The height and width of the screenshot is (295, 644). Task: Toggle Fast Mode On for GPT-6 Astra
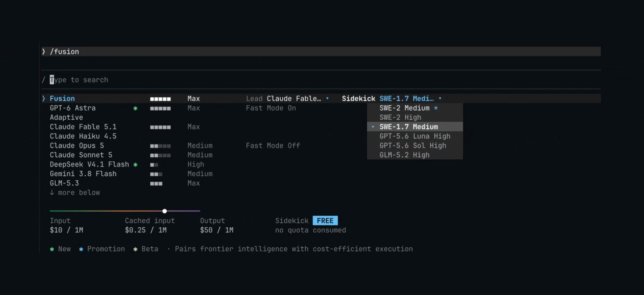pos(271,108)
